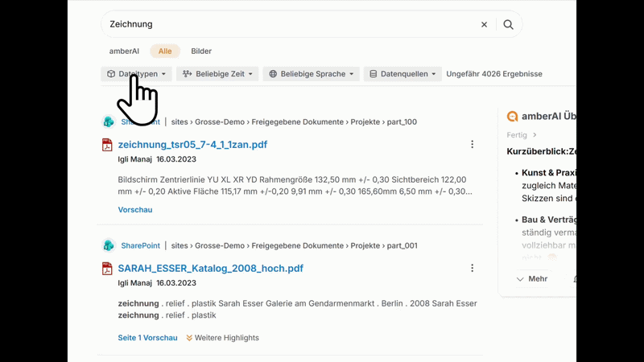Click the amberAI logo in overview panel

point(512,117)
